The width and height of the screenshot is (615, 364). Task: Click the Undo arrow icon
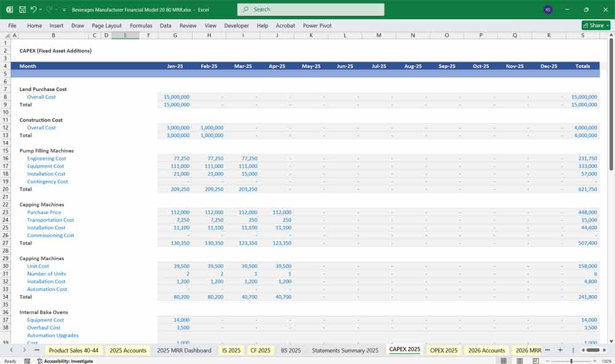(33, 10)
